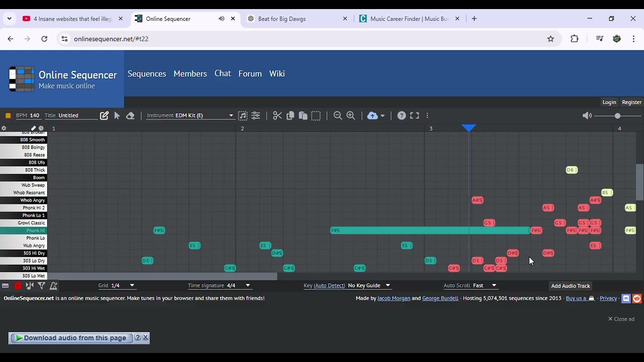This screenshot has height=362, width=644.
Task: Zoom out with the minus magnifier
Action: click(x=338, y=116)
